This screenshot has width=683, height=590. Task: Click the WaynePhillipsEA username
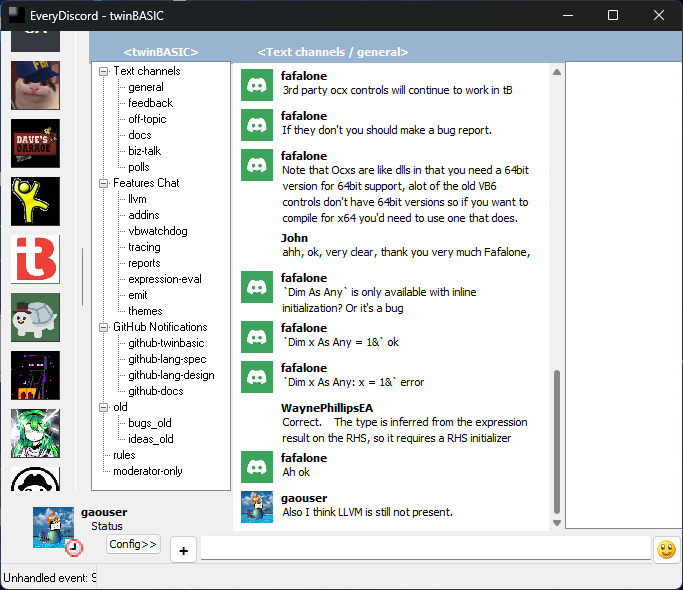[x=327, y=408]
